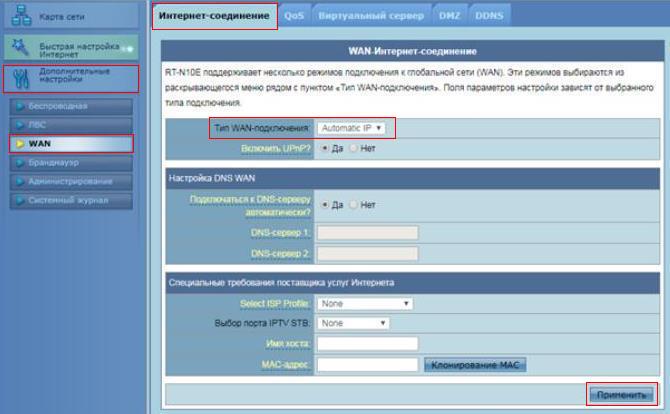Open Системный журнал page
670x414 pixels.
click(71, 200)
